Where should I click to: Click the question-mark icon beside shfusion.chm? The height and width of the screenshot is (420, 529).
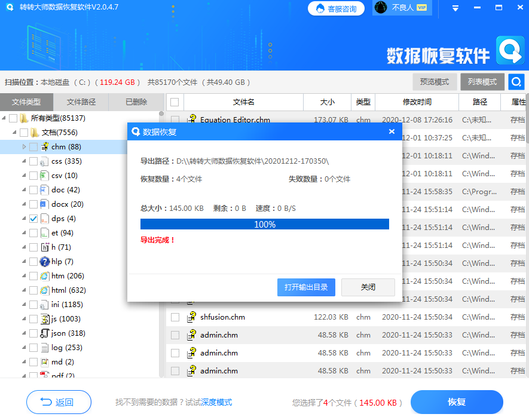pyautogui.click(x=192, y=317)
